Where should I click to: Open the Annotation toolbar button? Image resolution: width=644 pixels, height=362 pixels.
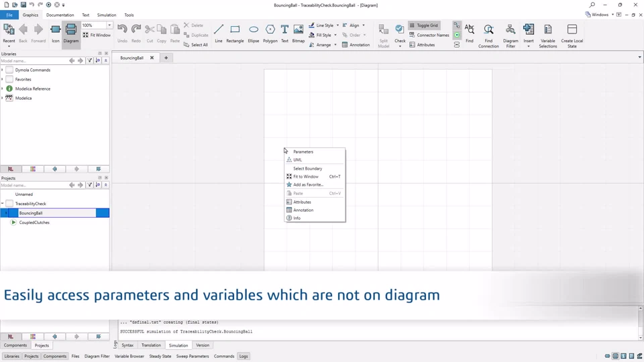(356, 45)
